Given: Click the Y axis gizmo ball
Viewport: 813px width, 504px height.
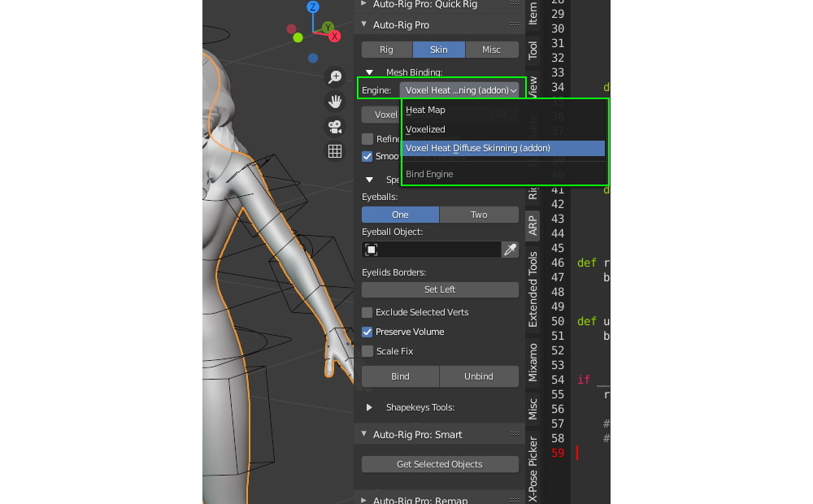Looking at the screenshot, I should [x=327, y=27].
